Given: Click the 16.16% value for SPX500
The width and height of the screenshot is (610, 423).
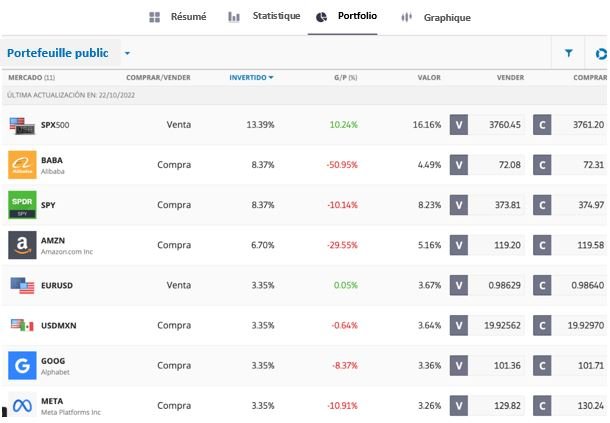Looking at the screenshot, I should click(427, 125).
